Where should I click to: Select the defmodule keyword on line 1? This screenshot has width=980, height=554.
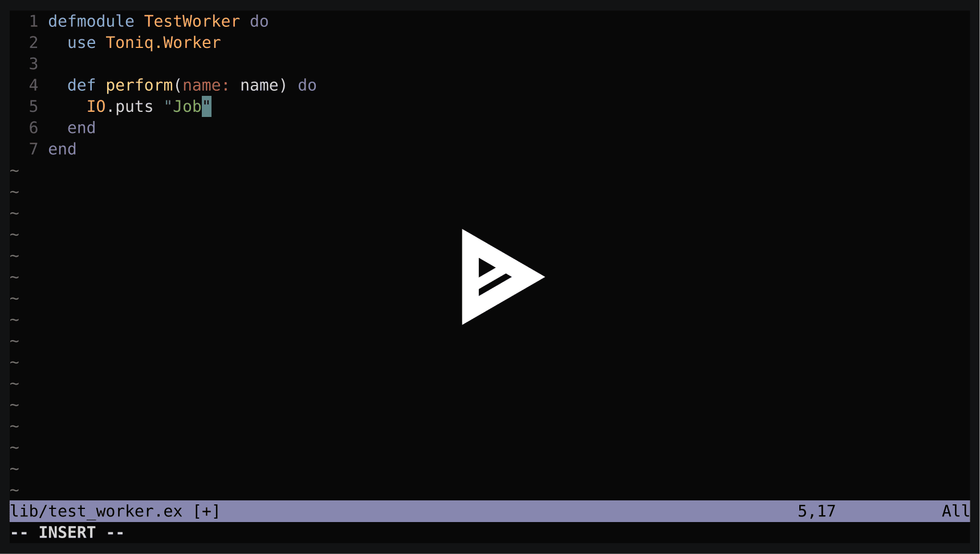(91, 21)
